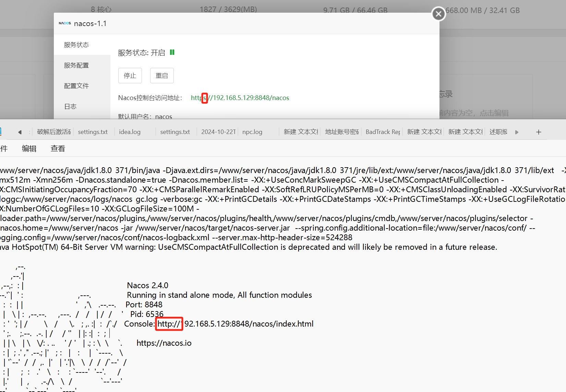This screenshot has width=566, height=392.
Task: Click the 服务状态: 开启 label
Action: [x=142, y=52]
